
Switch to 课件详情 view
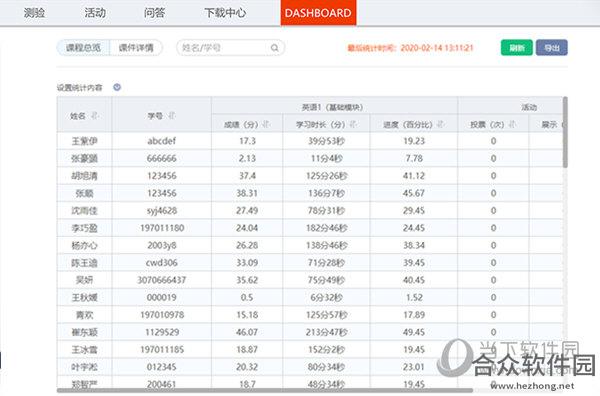136,48
